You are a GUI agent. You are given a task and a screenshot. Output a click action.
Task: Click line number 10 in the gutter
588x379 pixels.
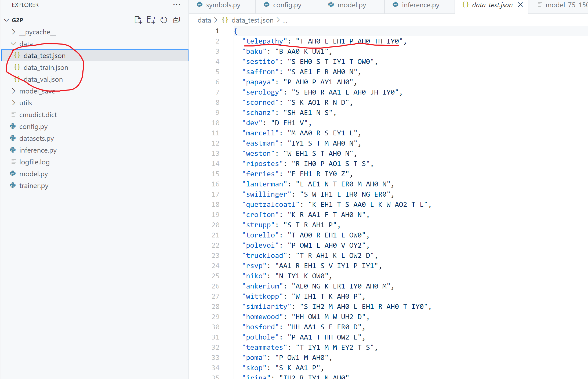216,123
